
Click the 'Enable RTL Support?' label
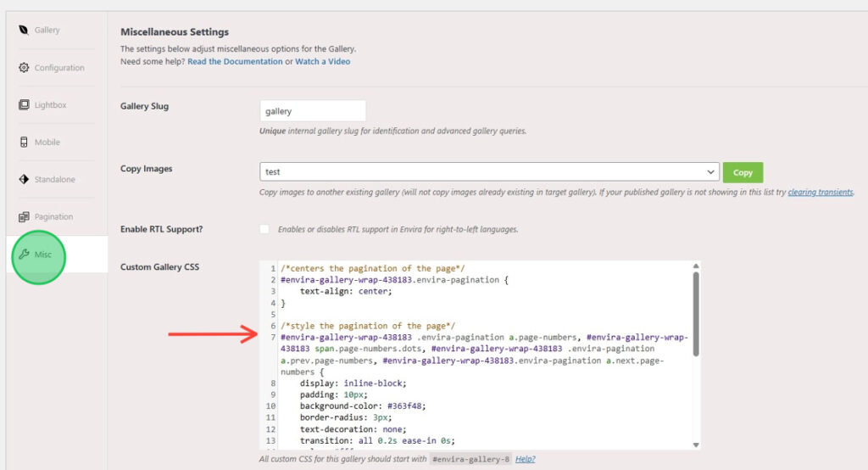(161, 229)
